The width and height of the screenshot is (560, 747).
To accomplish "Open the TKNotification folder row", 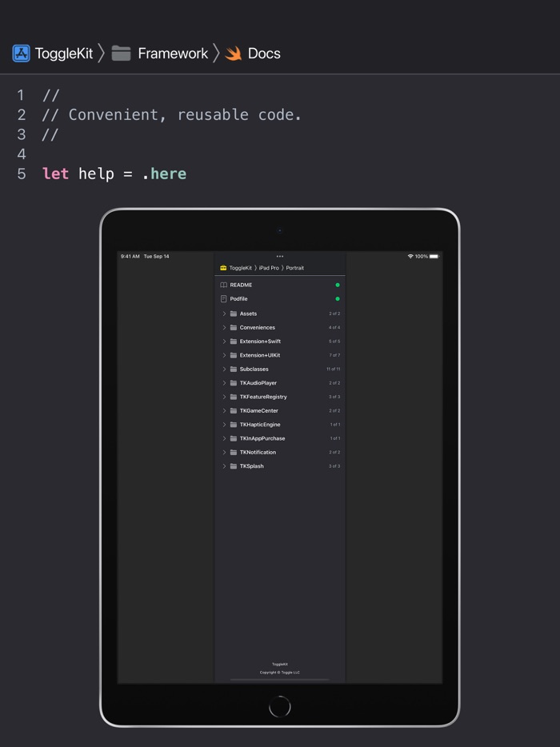I will coord(258,453).
